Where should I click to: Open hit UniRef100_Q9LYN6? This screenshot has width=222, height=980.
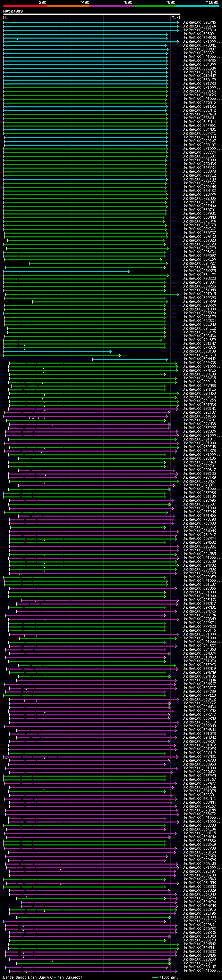pyautogui.click(x=199, y=23)
